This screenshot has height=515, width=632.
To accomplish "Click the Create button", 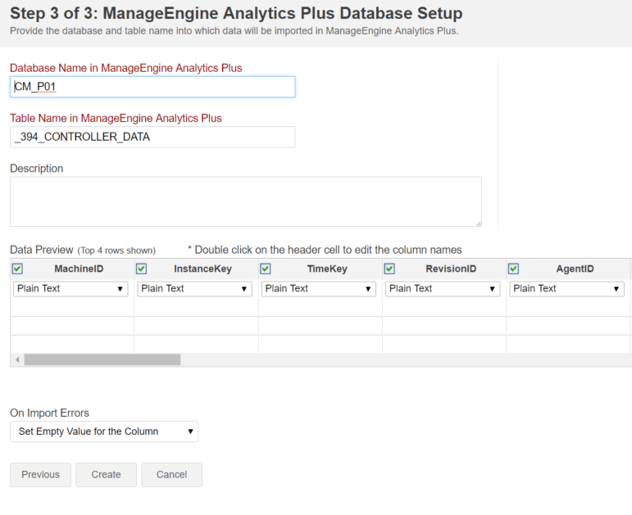I will pos(106,475).
